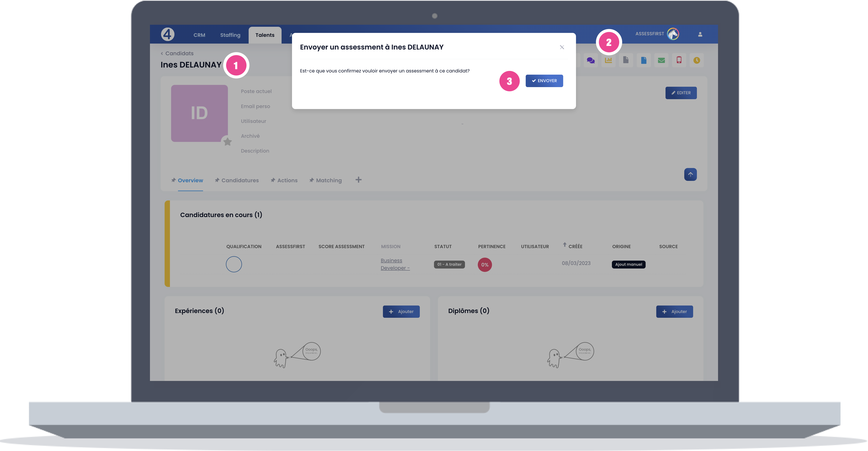Screen dimensions: 868x451
Task: Click the yellow bar chart assessment icon
Action: 608,60
